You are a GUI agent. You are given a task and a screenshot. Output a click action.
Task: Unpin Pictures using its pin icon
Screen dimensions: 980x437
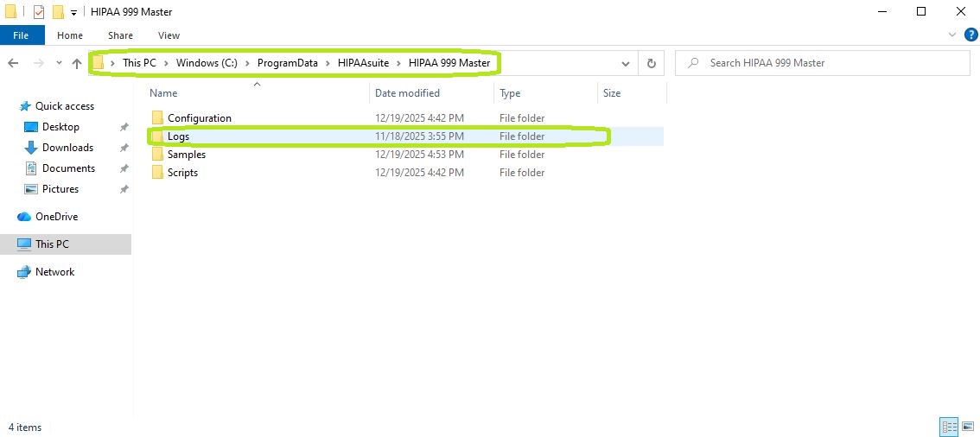(124, 188)
